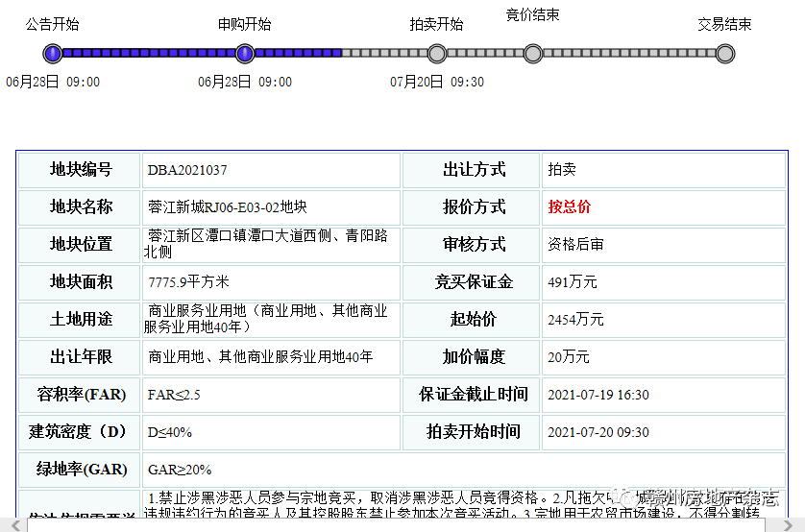Click the horizontal scrollbar track
805x532 pixels.
[396, 525]
